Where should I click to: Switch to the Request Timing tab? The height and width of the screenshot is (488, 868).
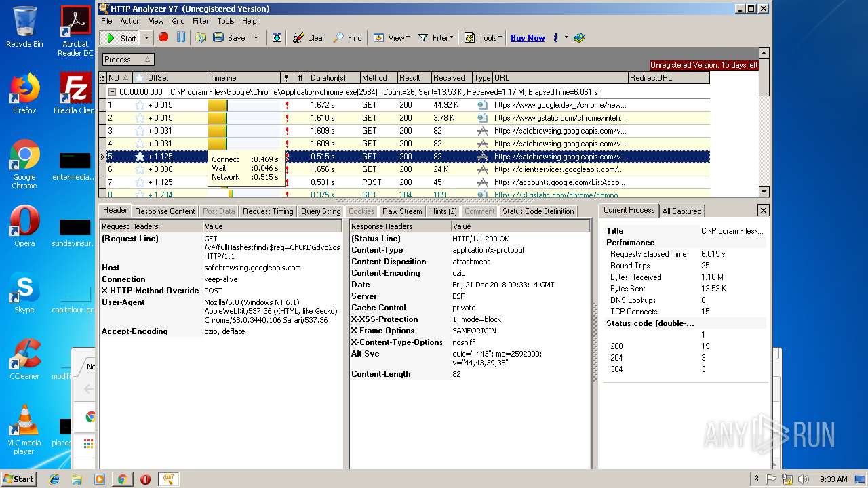268,211
